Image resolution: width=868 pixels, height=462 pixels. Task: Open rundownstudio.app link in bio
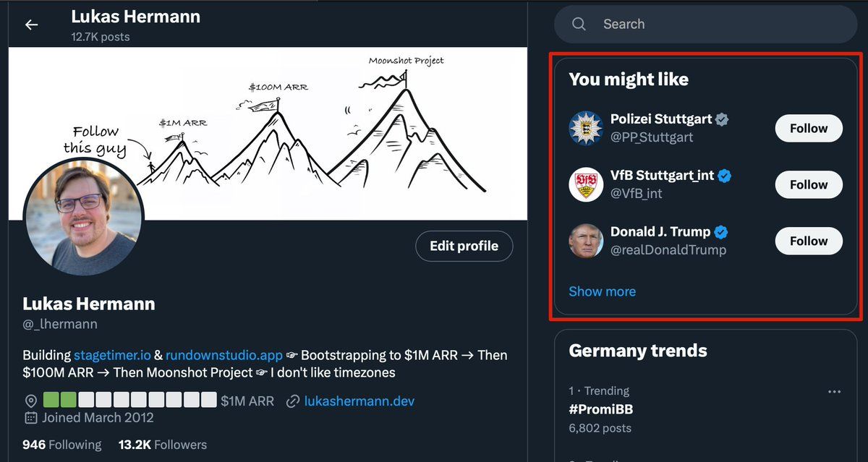223,356
